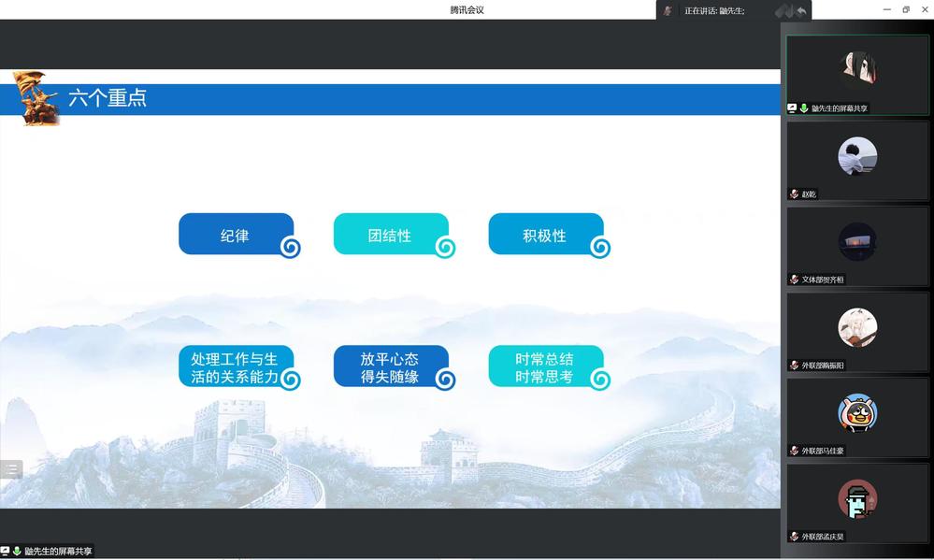
Task: Click the muted mic icon beside 外联部孟庆昊
Action: (x=794, y=537)
